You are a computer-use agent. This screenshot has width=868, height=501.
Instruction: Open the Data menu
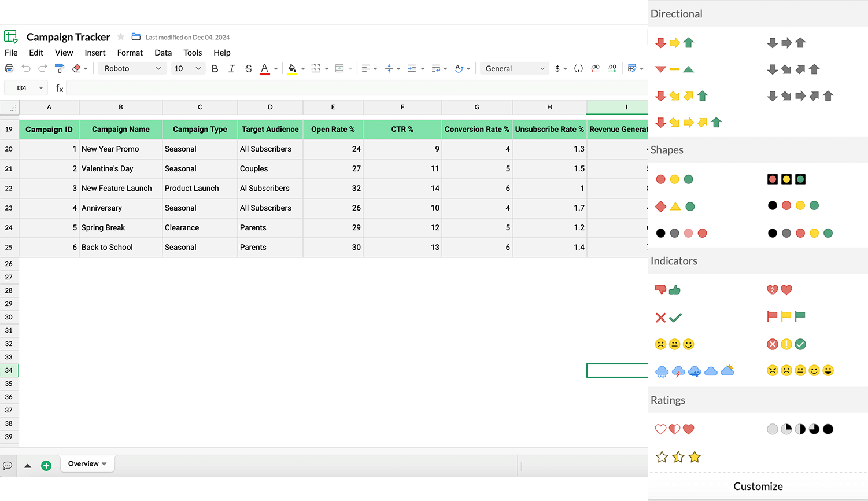pos(163,53)
